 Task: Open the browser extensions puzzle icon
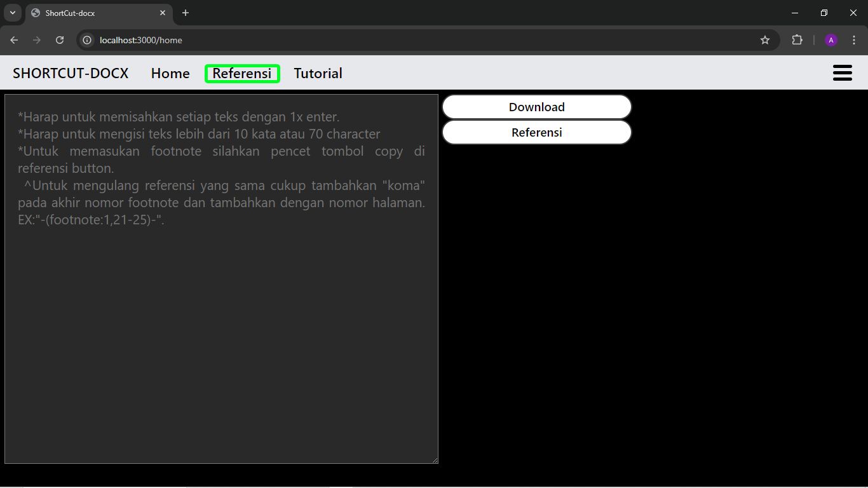(797, 40)
